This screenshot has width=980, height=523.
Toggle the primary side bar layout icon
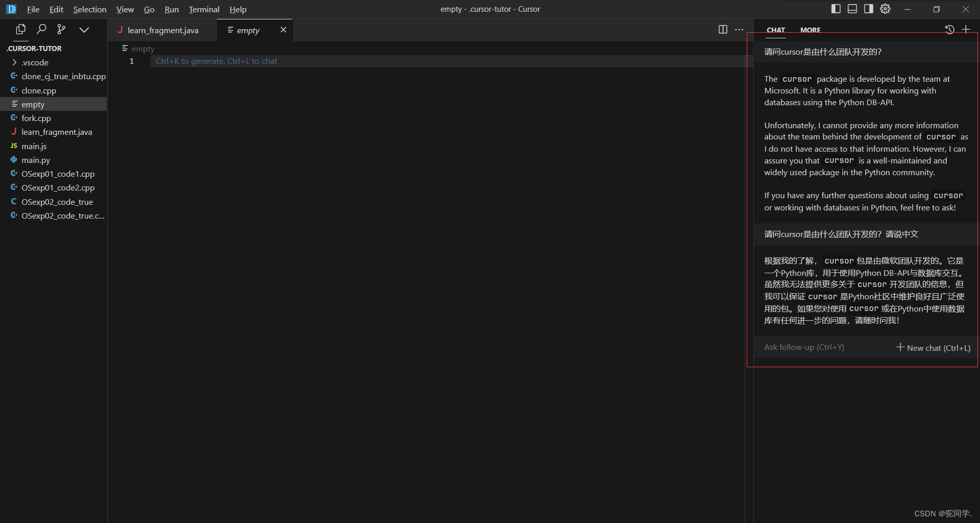tap(836, 9)
